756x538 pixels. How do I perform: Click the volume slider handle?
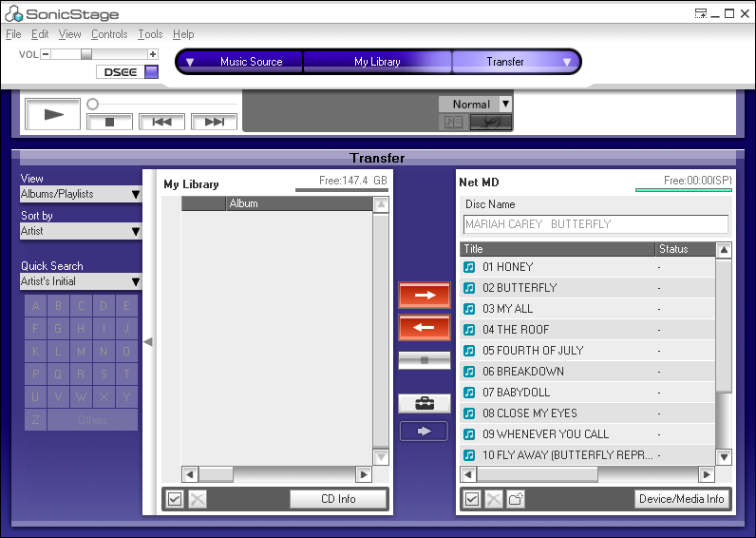[86, 54]
